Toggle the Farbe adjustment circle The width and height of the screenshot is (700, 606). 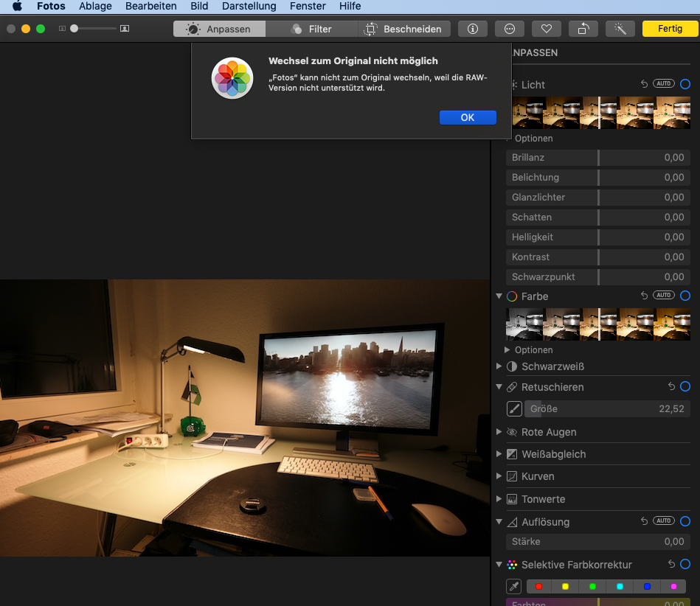tap(685, 296)
